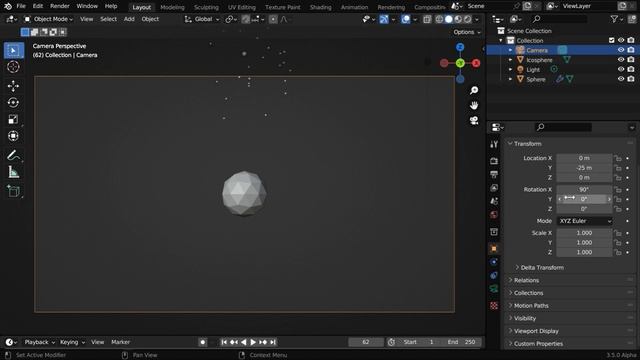Screen dimensions: 640x360
Task: Select the Rotate tool
Action: tap(13, 102)
